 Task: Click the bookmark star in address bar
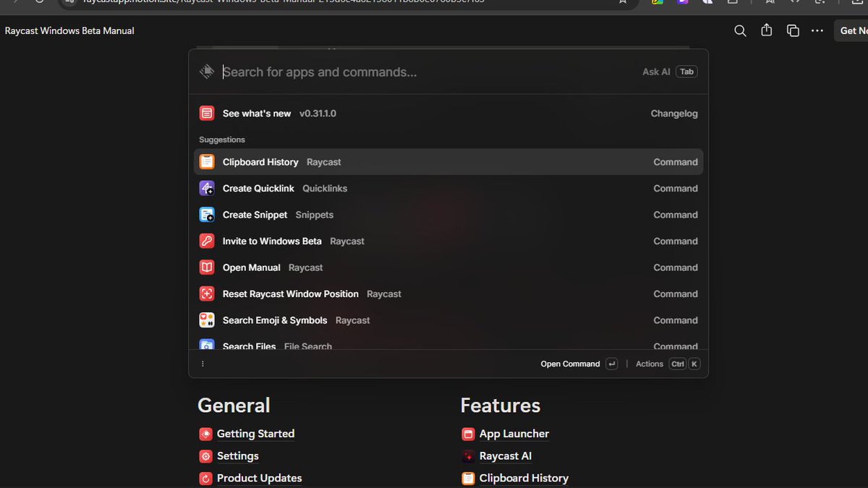click(x=622, y=2)
